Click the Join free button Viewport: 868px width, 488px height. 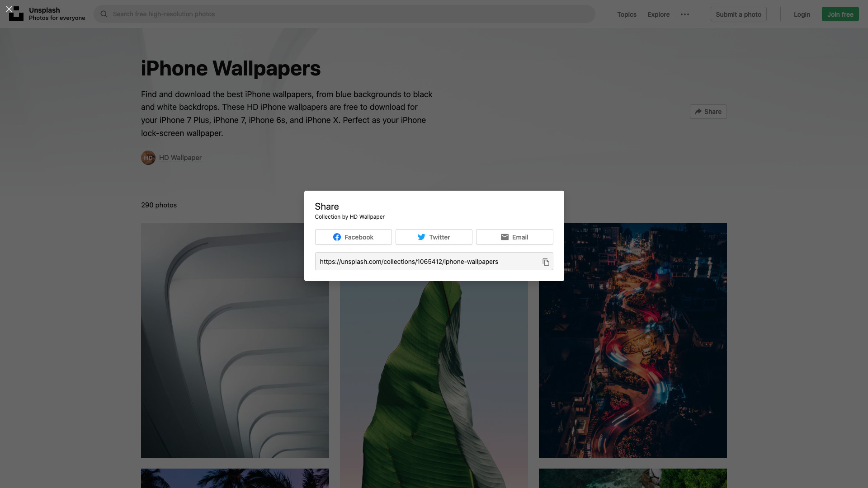(x=840, y=14)
